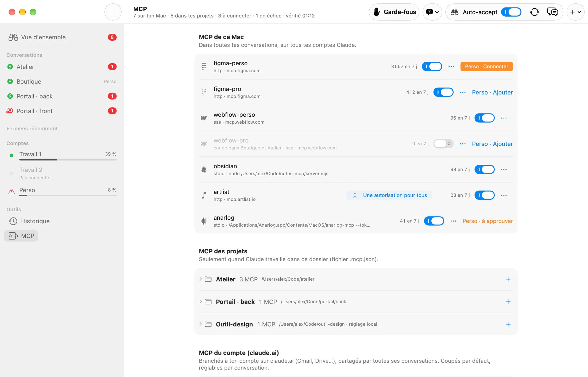
Task: Open more options dots for figma-perso
Action: (451, 66)
